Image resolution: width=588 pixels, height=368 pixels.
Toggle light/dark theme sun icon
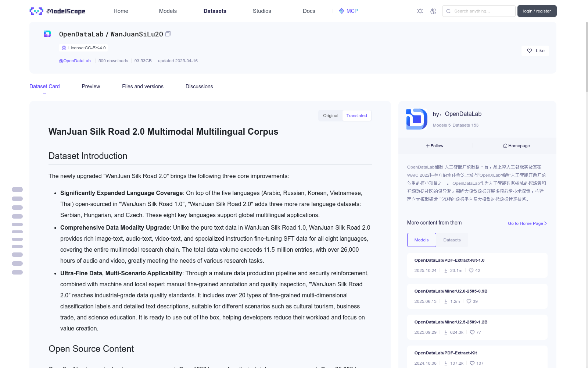(x=420, y=11)
